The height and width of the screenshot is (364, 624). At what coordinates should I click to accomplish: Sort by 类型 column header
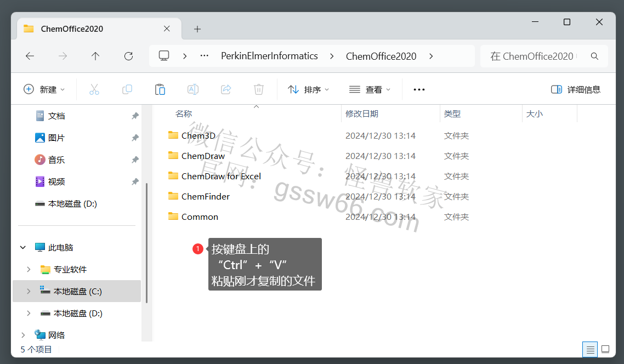point(452,114)
